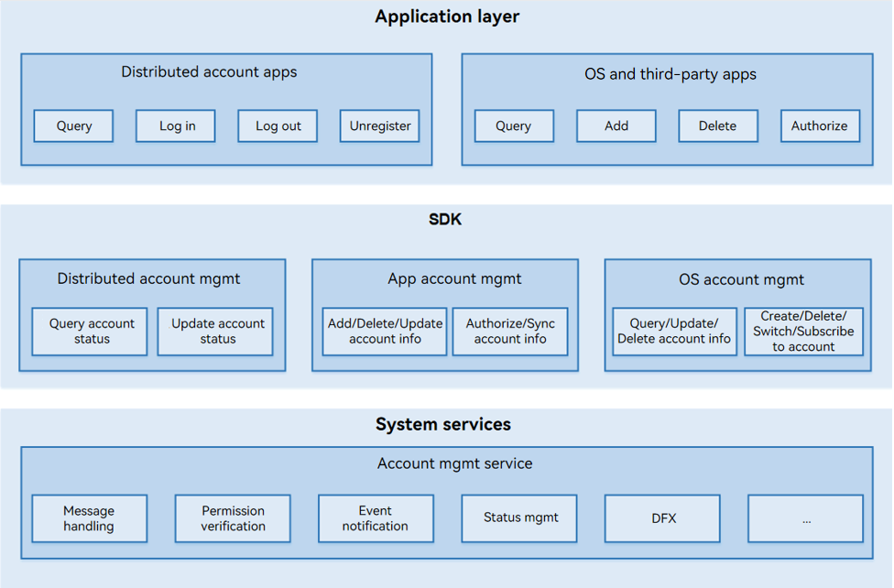Click the Message handling box
The image size is (894, 588).
[x=90, y=518]
